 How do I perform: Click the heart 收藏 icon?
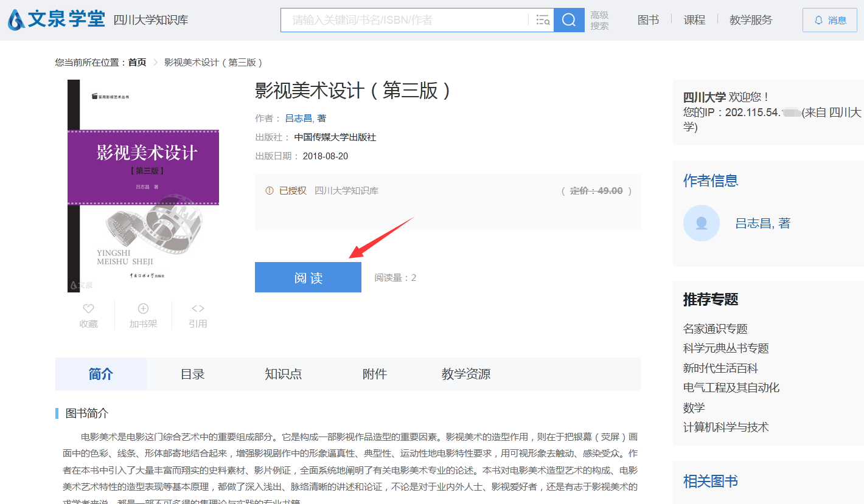pyautogui.click(x=88, y=309)
